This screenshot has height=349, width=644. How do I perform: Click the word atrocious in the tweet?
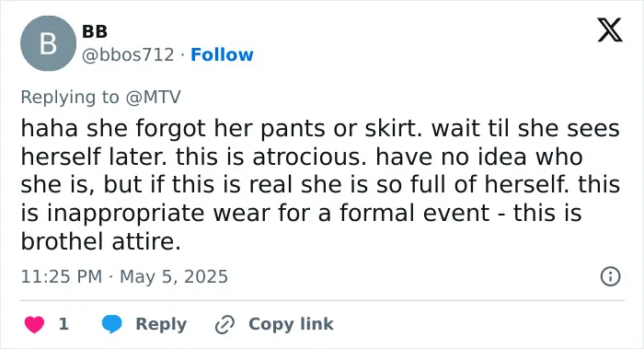click(x=309, y=157)
